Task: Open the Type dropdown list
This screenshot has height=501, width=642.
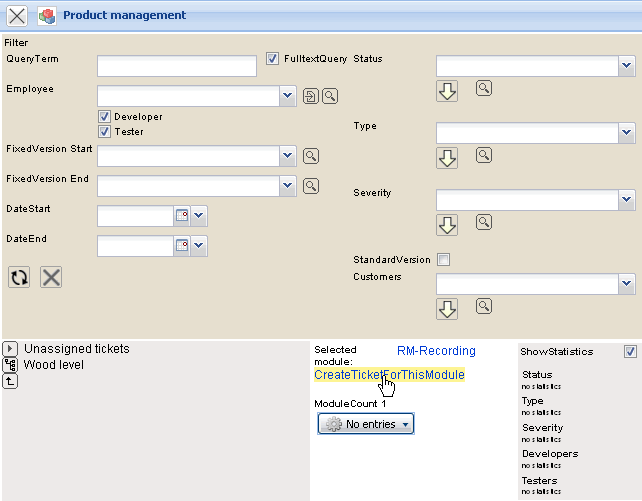Action: [626, 133]
